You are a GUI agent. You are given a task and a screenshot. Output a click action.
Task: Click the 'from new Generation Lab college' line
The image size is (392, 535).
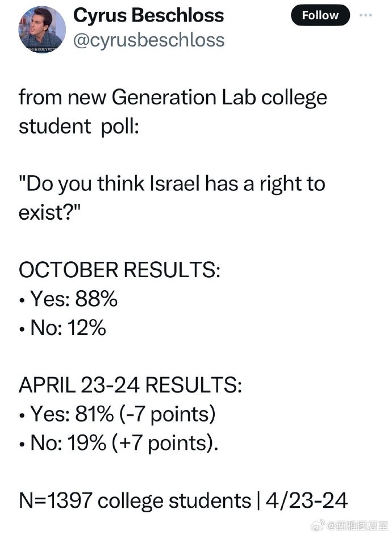[x=173, y=98]
